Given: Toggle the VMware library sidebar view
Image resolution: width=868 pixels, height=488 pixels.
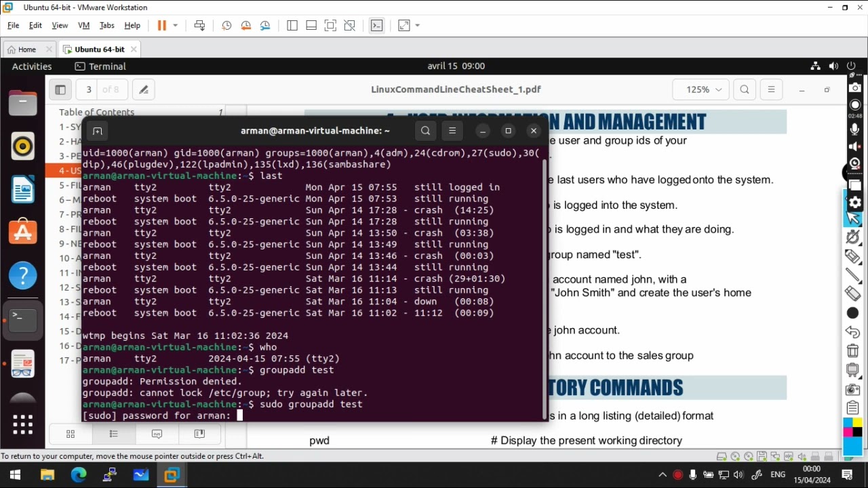Looking at the screenshot, I should [292, 25].
